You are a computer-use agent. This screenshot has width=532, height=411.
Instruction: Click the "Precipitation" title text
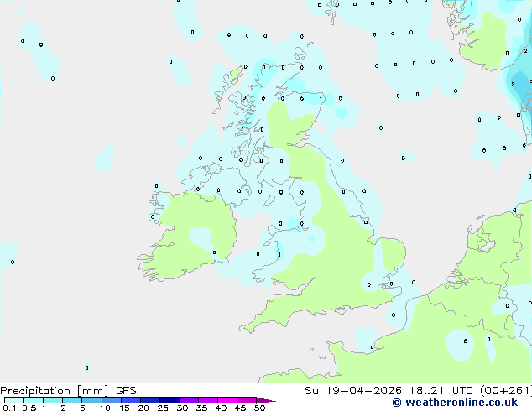[x=35, y=391]
